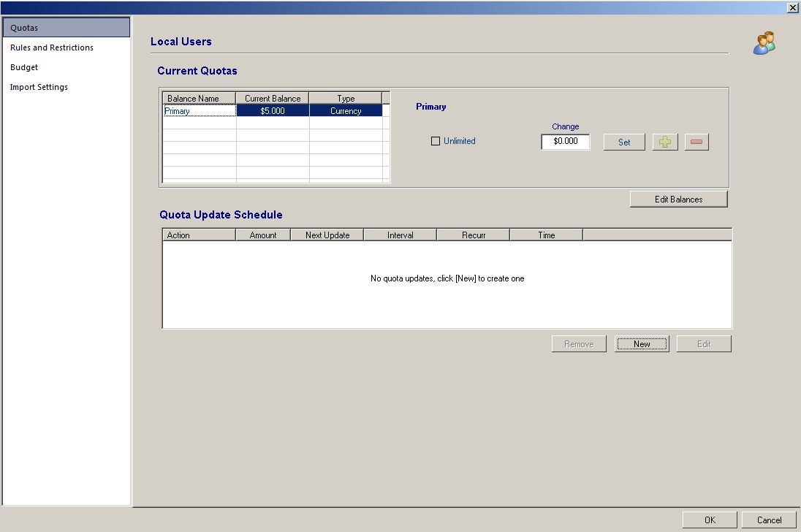Open the Quotas section

[67, 28]
